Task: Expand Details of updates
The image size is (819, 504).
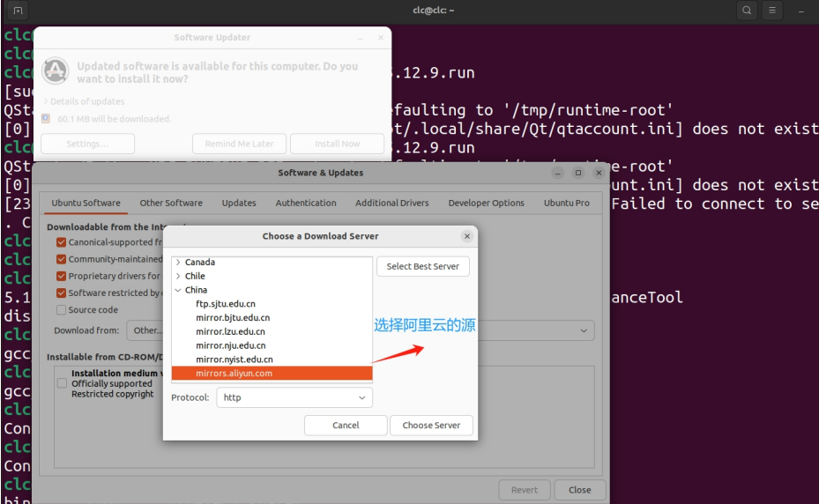Action: click(x=84, y=101)
